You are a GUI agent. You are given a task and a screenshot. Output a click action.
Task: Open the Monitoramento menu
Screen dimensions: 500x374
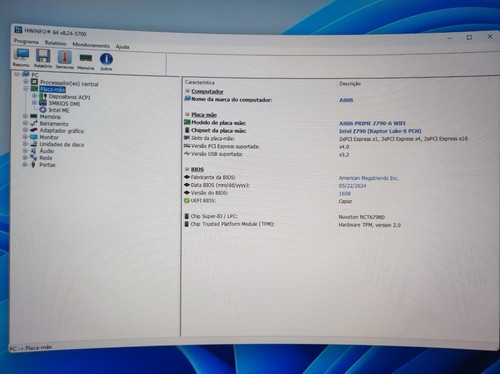(x=91, y=45)
